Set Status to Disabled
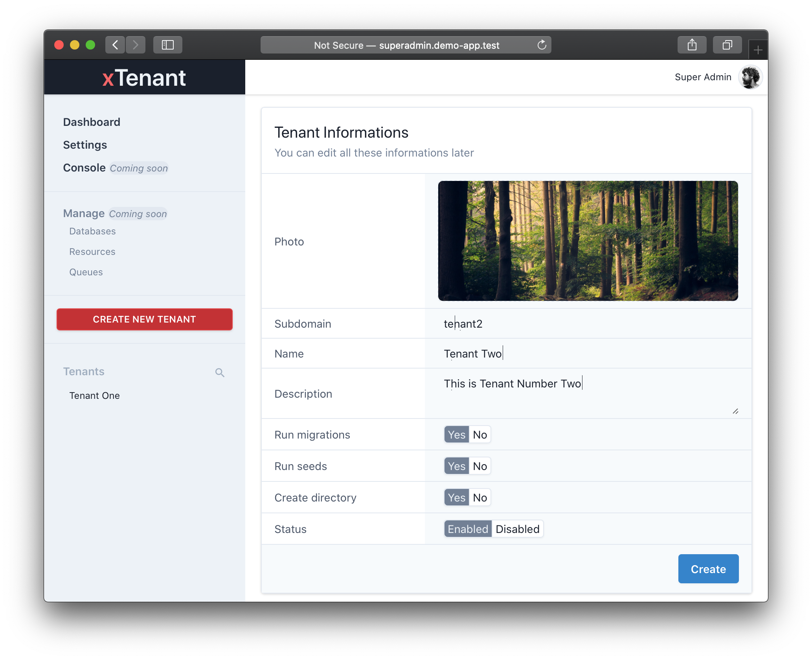The height and width of the screenshot is (660, 812). click(x=517, y=529)
